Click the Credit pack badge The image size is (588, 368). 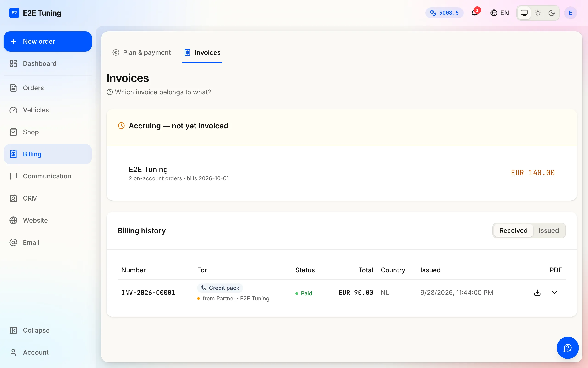pos(220,288)
